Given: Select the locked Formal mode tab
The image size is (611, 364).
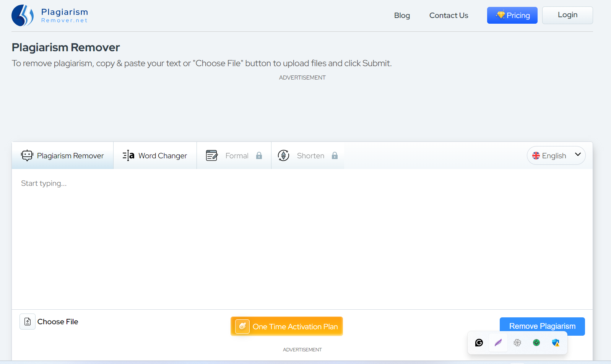Looking at the screenshot, I should 234,156.
